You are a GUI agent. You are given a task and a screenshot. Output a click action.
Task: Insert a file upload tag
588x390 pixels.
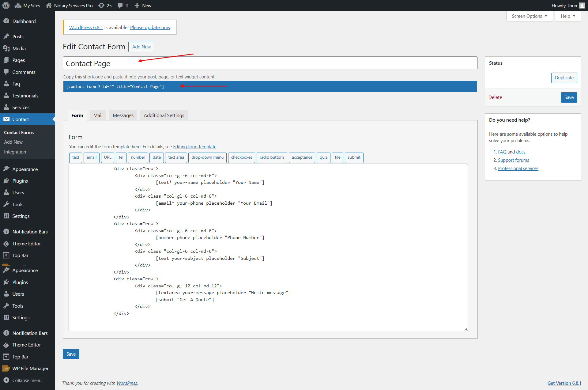point(337,157)
